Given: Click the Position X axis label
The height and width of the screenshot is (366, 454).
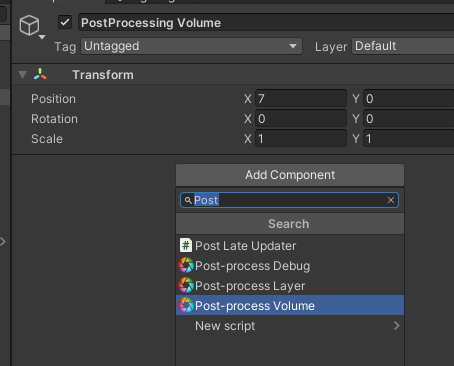Looking at the screenshot, I should coord(248,99).
